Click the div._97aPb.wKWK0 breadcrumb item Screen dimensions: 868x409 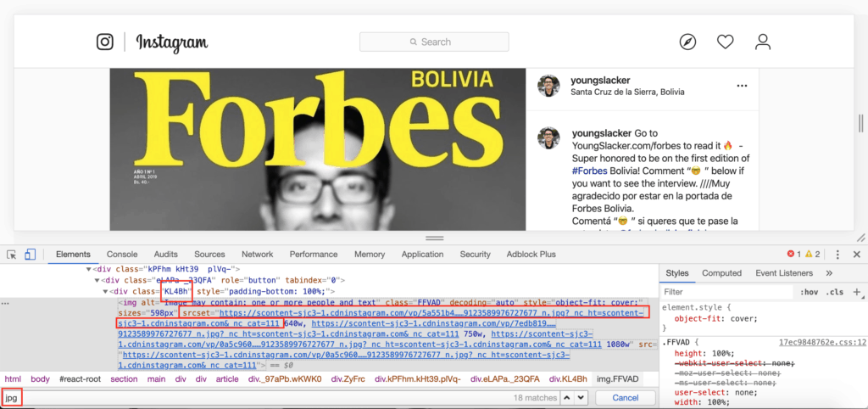(x=285, y=379)
